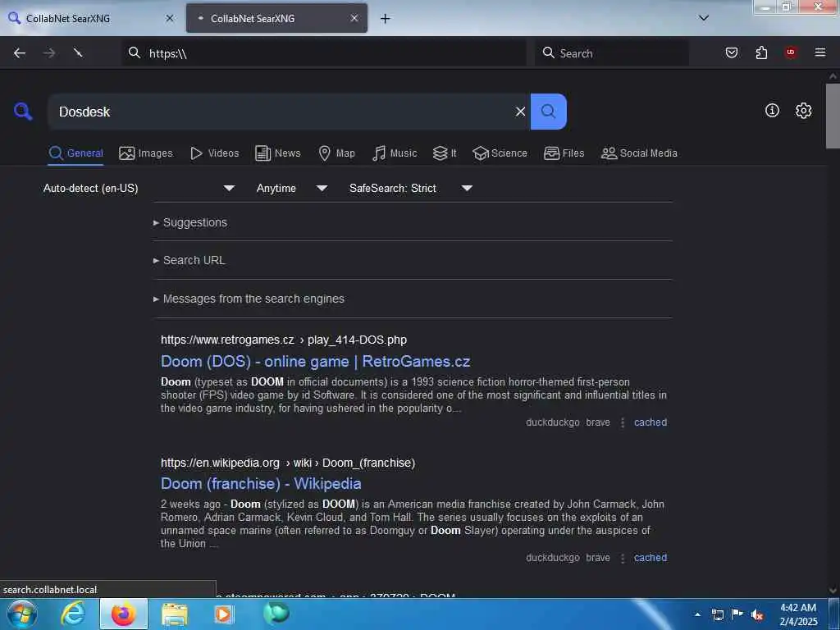
Task: Open cached link for Wikipedia result
Action: point(651,558)
